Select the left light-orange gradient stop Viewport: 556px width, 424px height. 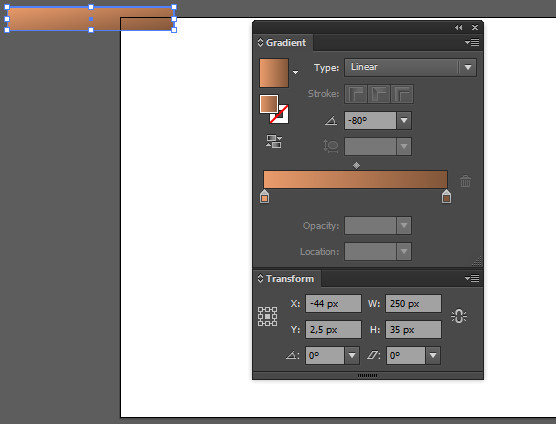(x=265, y=196)
